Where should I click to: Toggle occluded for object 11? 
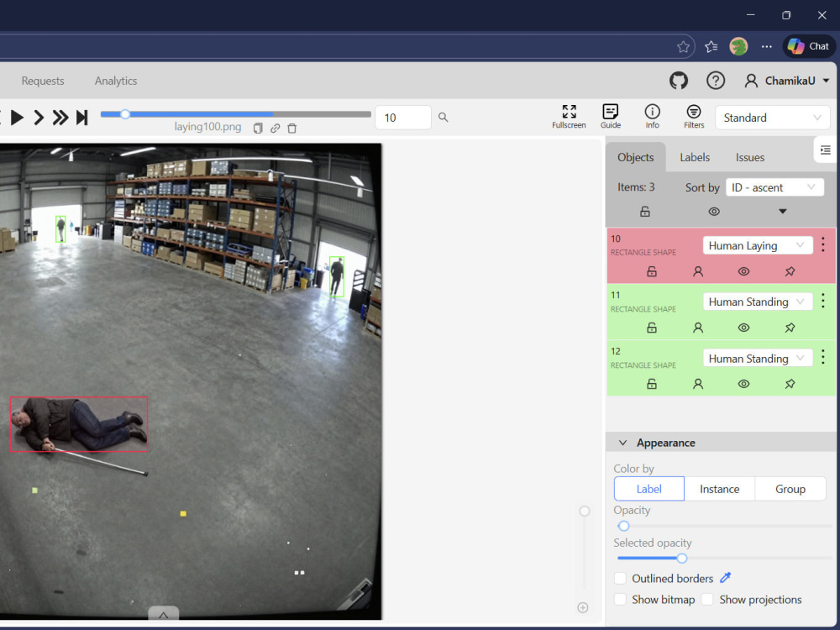click(x=697, y=328)
